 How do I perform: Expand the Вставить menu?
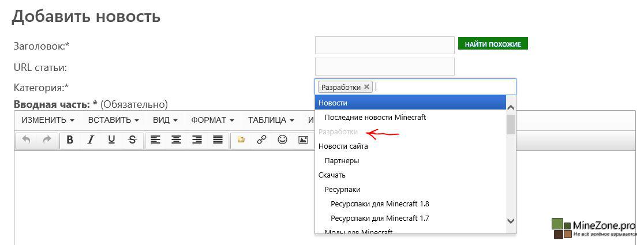[x=113, y=120]
